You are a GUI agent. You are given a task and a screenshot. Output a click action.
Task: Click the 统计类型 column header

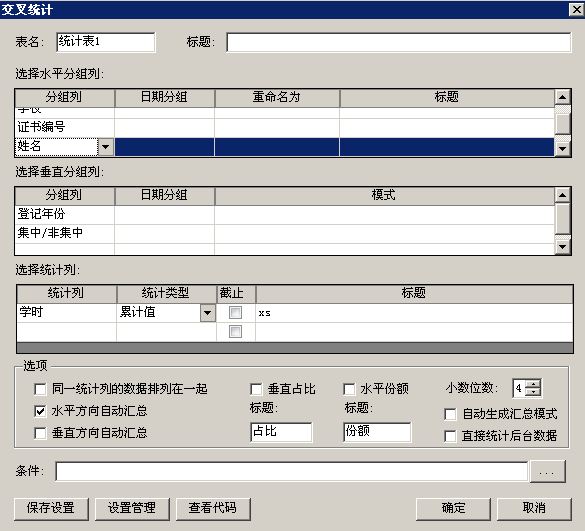pyautogui.click(x=166, y=294)
